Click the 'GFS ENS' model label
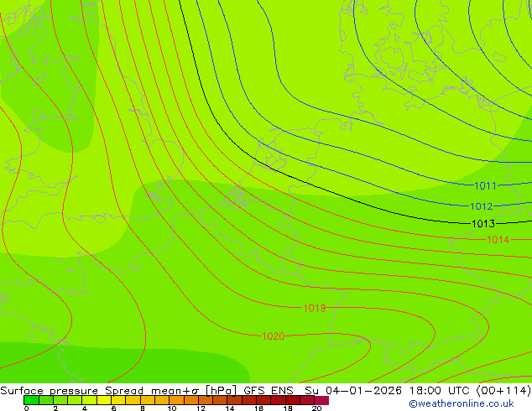Screen dimensions: 532x411 pyautogui.click(x=269, y=391)
